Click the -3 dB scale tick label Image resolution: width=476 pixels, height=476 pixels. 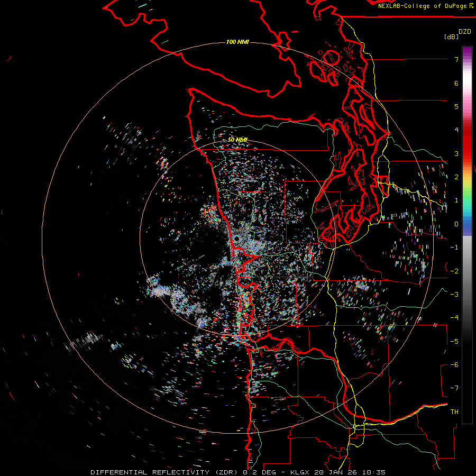(454, 294)
